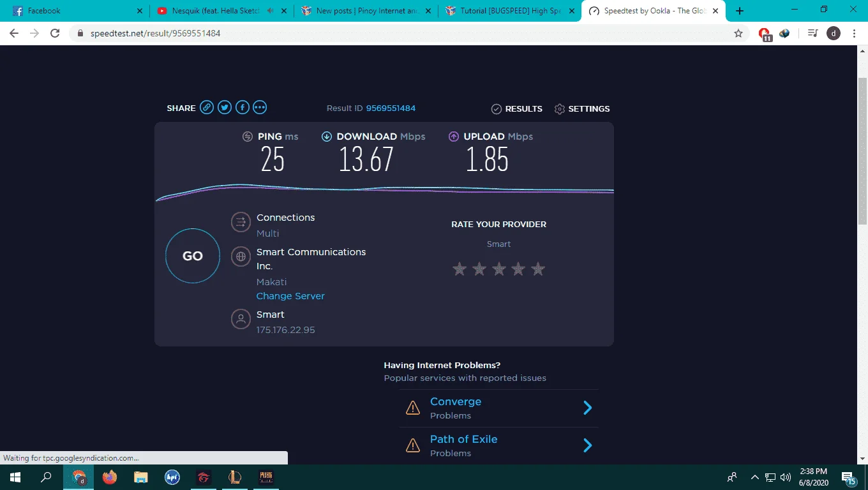The image size is (868, 490).
Task: Click the Connections mode icon
Action: [241, 222]
